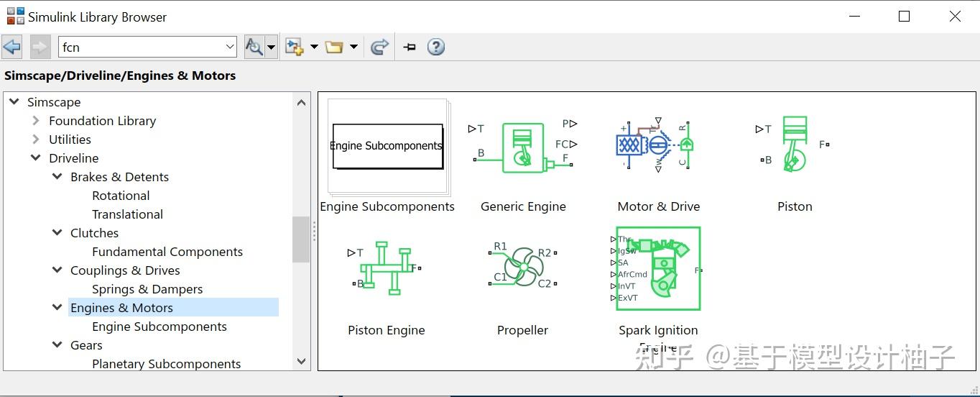Click the Engine Subcomponents library block

tap(388, 147)
